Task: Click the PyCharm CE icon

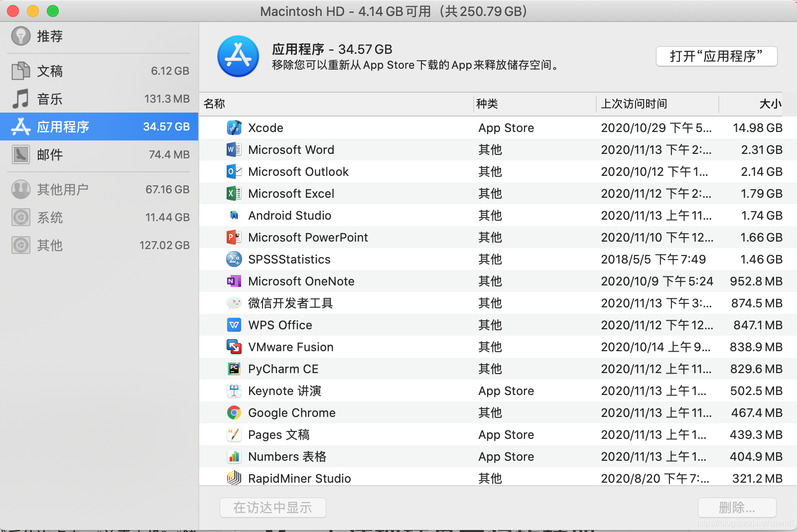Action: pyautogui.click(x=234, y=369)
